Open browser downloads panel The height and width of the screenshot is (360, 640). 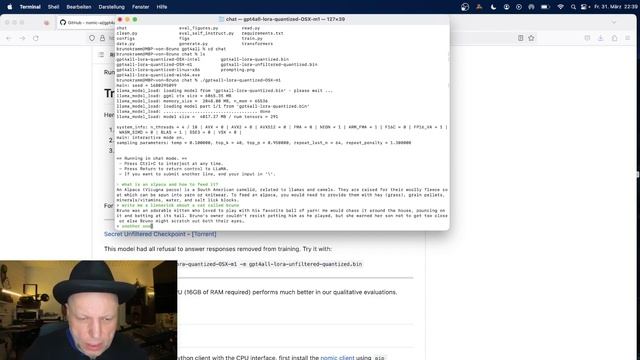pyautogui.click(x=600, y=38)
